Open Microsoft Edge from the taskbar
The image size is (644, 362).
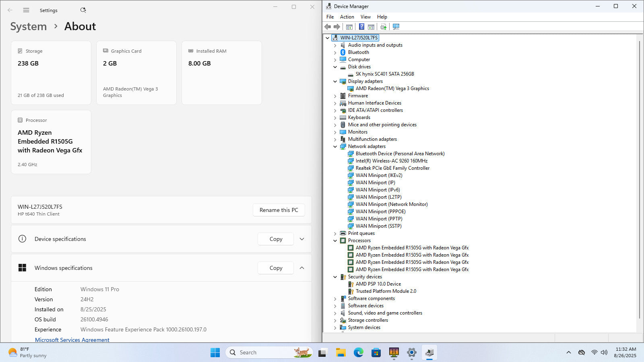[x=358, y=353]
